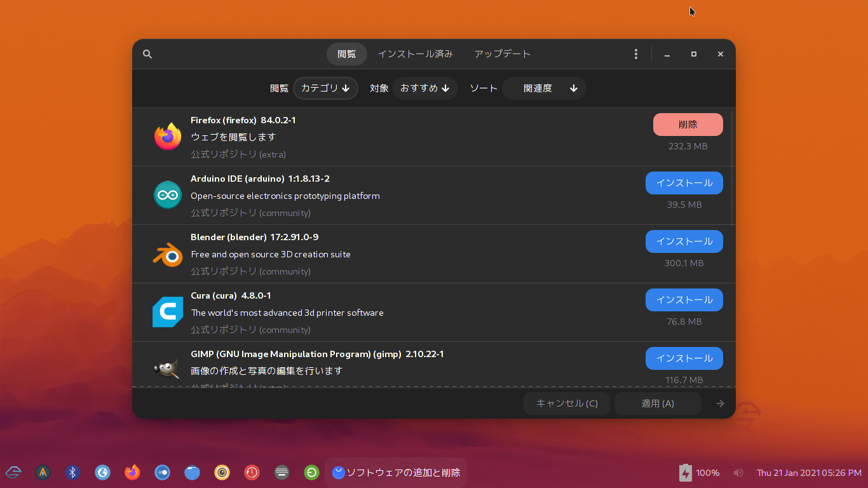Click 'Free and open source 3D creation suite'
The image size is (868, 488).
271,254
